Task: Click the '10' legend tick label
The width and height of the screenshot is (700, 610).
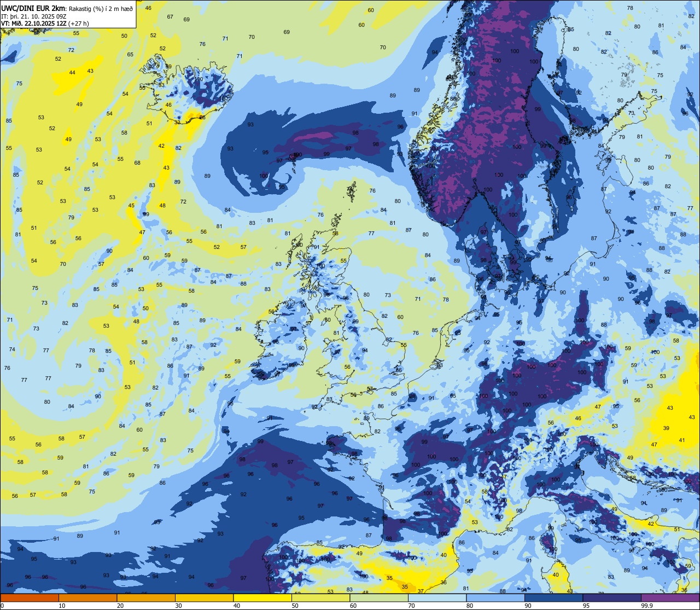Action: click(x=62, y=606)
